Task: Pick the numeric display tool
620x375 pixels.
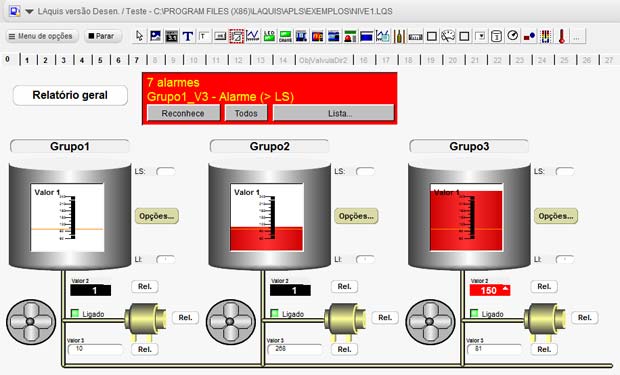Action: point(172,36)
